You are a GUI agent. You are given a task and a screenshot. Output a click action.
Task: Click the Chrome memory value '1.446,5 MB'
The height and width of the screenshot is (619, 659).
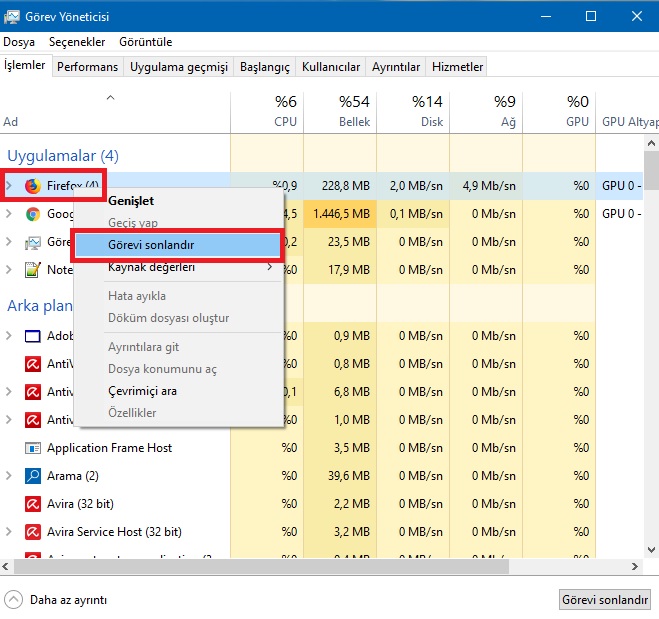coord(341,214)
